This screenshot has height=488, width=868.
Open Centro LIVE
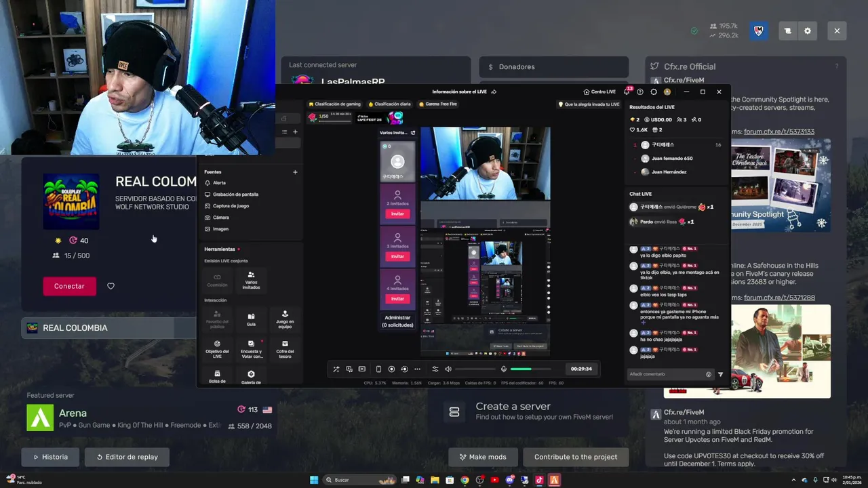pos(599,91)
